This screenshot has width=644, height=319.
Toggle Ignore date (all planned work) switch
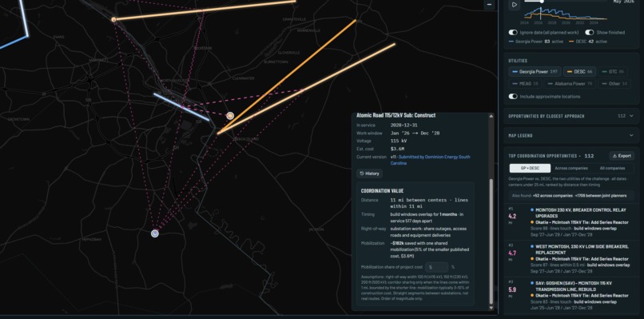click(513, 33)
